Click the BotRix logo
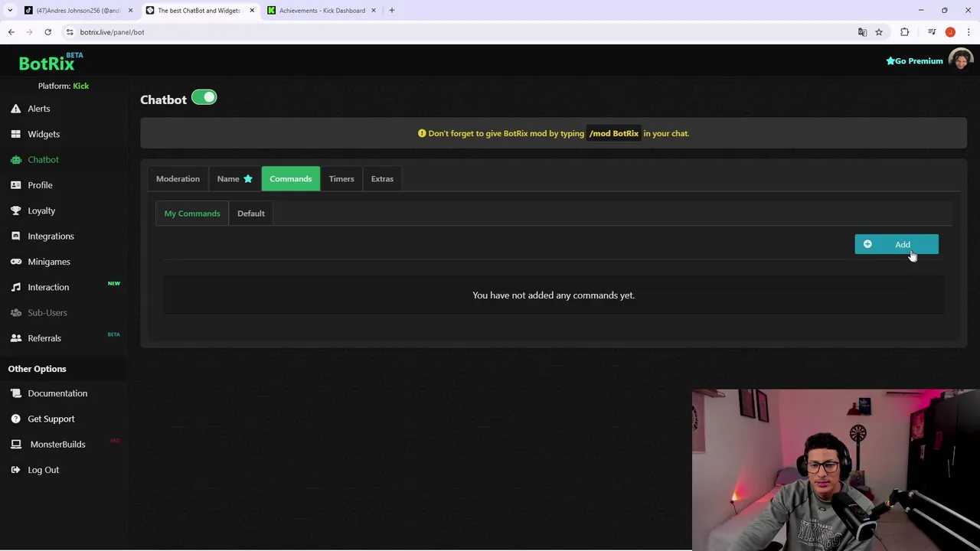Image resolution: width=980 pixels, height=551 pixels. click(x=51, y=62)
